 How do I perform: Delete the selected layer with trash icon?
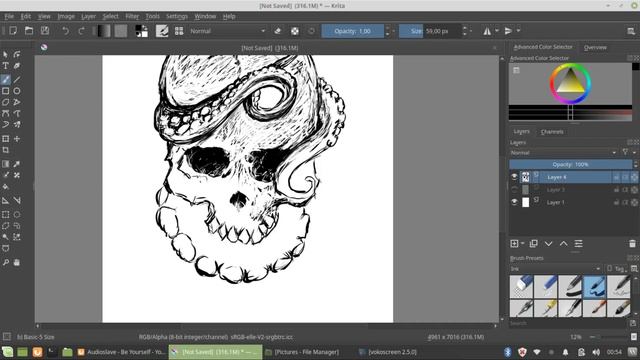click(632, 244)
